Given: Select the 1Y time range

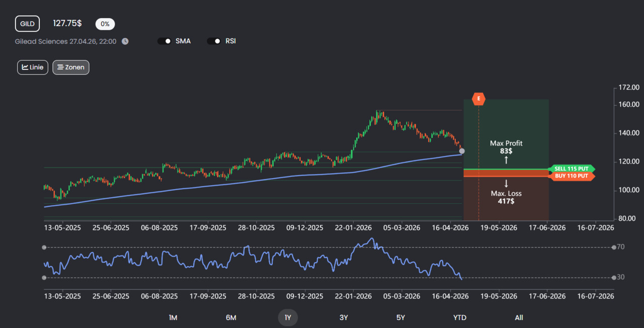Looking at the screenshot, I should point(288,317).
